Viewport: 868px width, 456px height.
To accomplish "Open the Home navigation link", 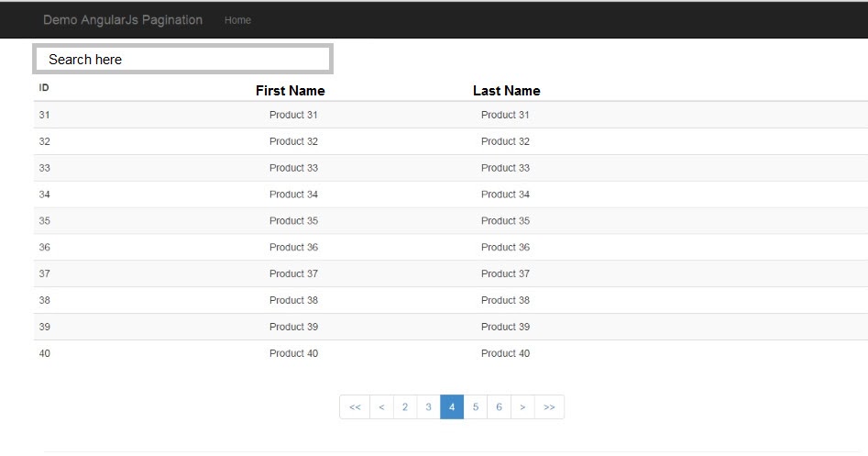I will 237,20.
